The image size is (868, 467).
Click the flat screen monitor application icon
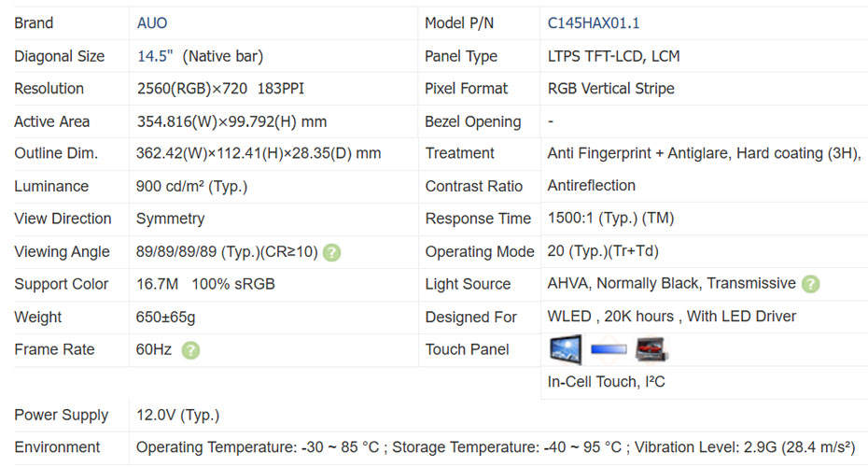point(566,349)
